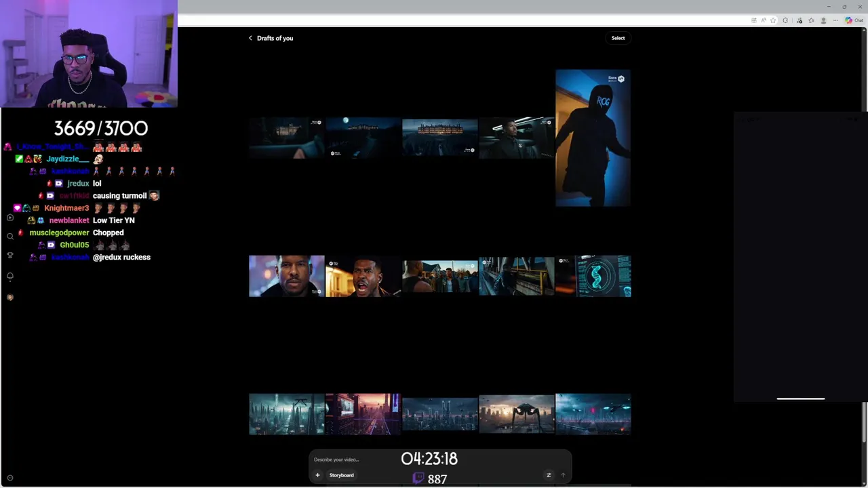The width and height of the screenshot is (868, 488).
Task: Open the trophy icon in left sidebar
Action: 9,256
